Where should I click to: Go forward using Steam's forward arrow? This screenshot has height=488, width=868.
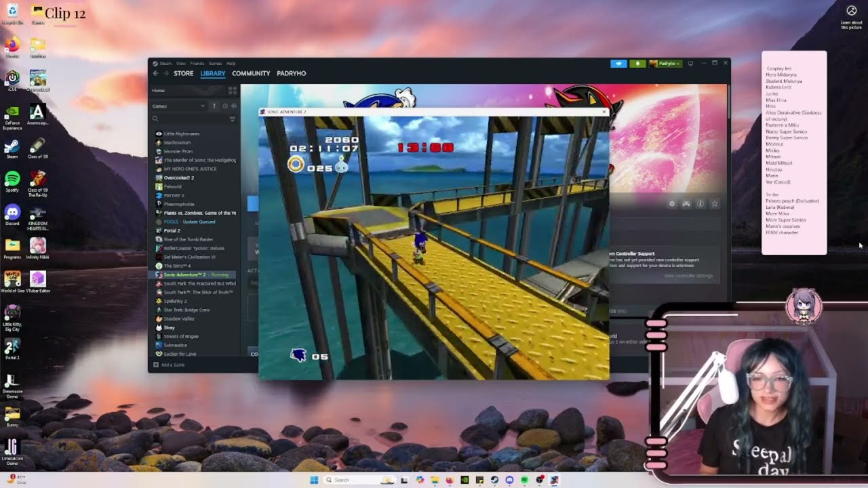[x=165, y=73]
